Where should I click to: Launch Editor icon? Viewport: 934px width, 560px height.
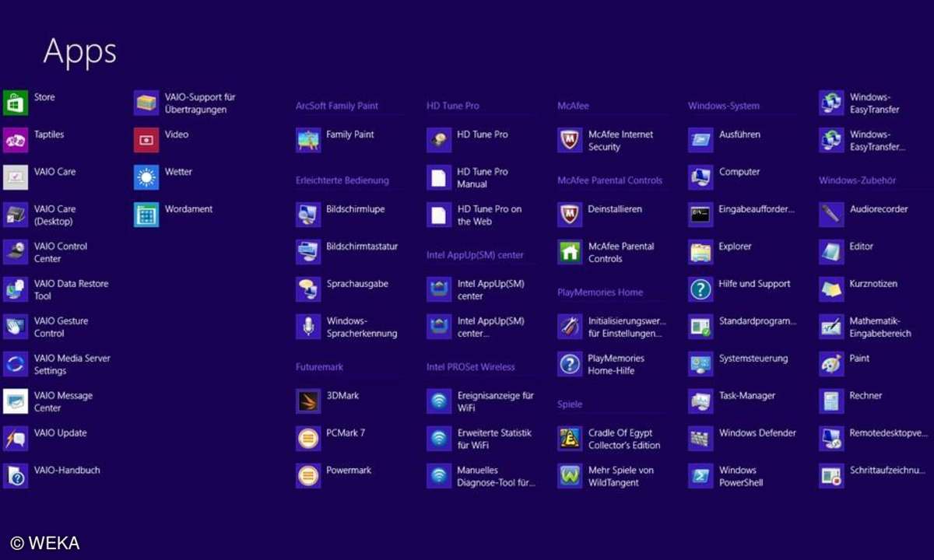pyautogui.click(x=831, y=252)
